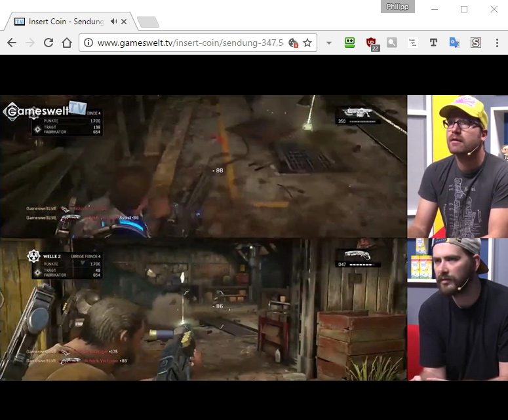Viewport: 508px width, 420px height.
Task: Minimize the browser window
Action: tap(435, 9)
